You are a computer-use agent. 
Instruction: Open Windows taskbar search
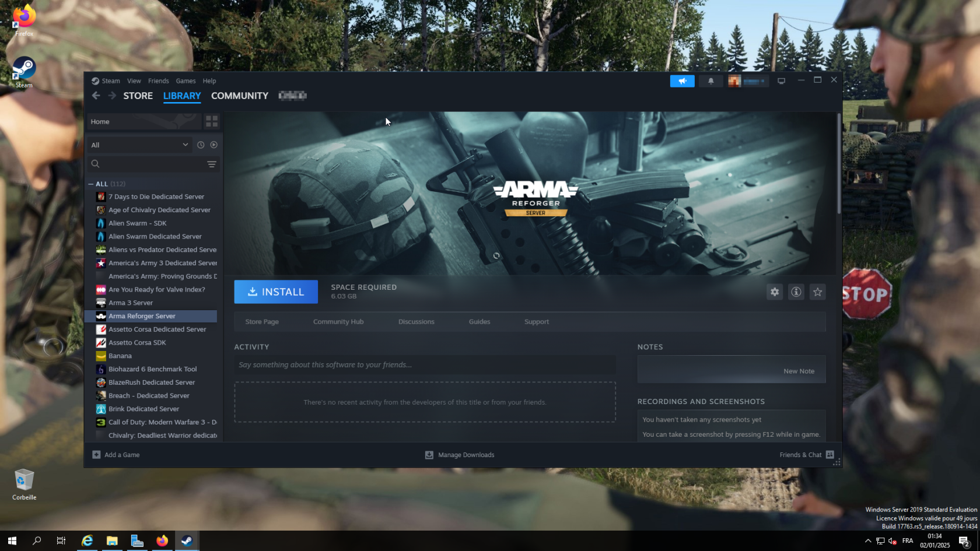[37, 541]
